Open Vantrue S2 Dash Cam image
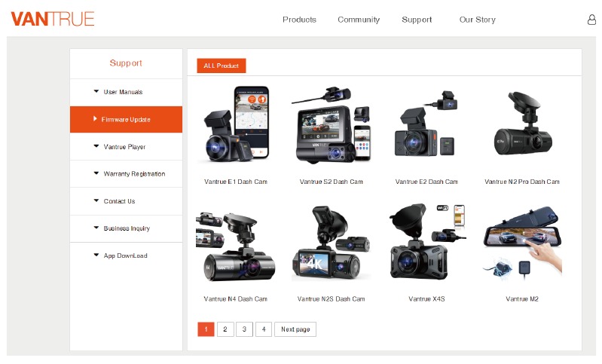Screen dimensions: 602x364 (332, 125)
